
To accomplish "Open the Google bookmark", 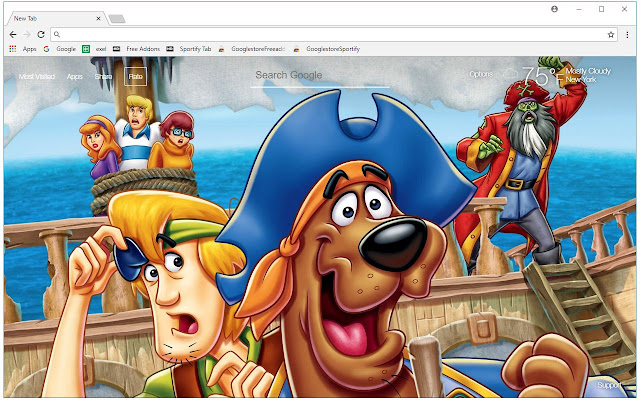I will click(66, 49).
